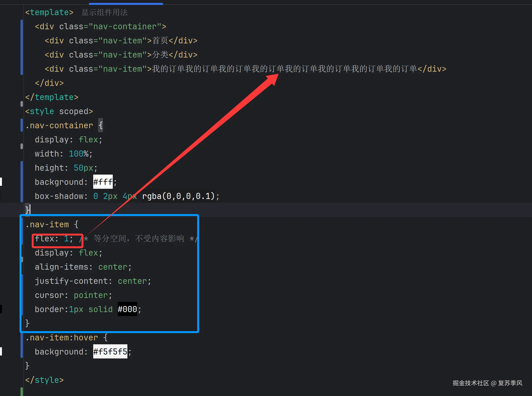Viewport: 532px width, 396px height.
Task: Click the <style scoped> tag
Action: (59, 111)
